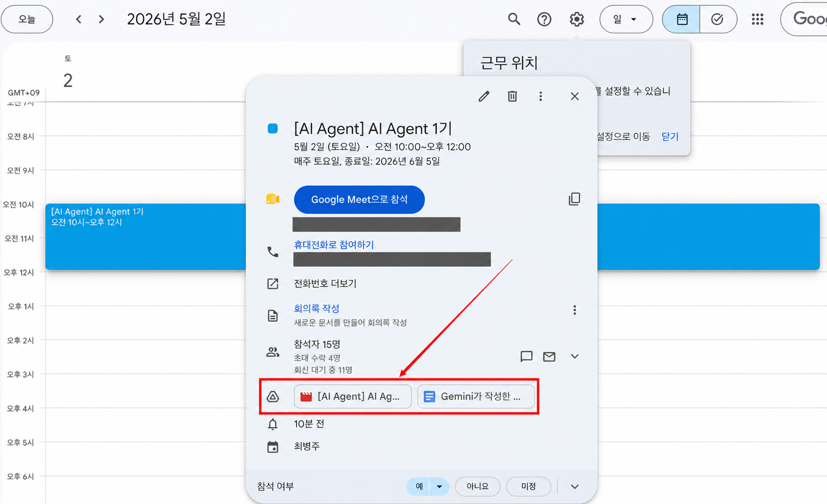Viewport: 827px width, 504px height.
Task: Click the notification bell icon
Action: (x=273, y=424)
